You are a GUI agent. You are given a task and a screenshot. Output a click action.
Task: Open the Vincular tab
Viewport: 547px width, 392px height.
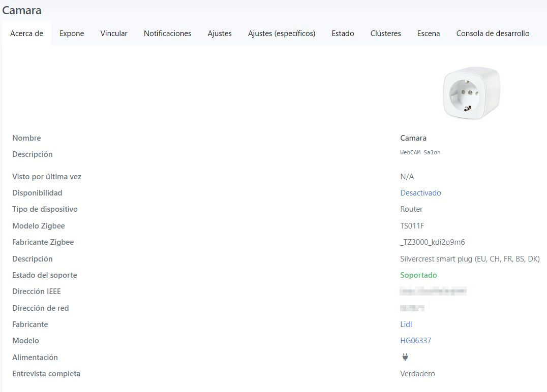(x=114, y=34)
